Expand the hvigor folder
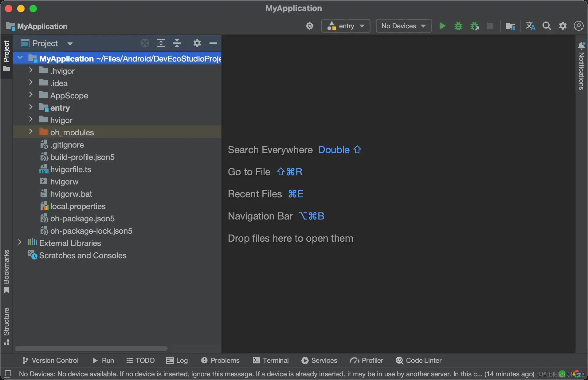The width and height of the screenshot is (588, 380). 31,119
